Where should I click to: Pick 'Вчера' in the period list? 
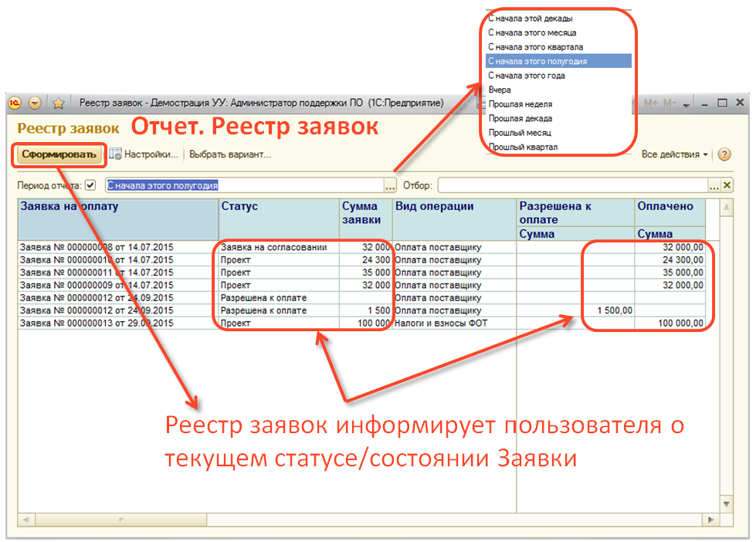[x=500, y=90]
